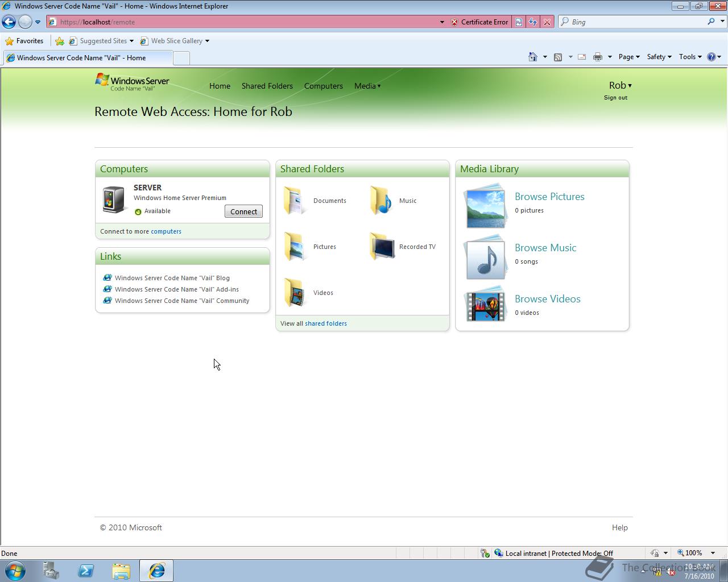This screenshot has height=582, width=728.
Task: Open the Suggested Sites dropdown
Action: click(x=131, y=41)
